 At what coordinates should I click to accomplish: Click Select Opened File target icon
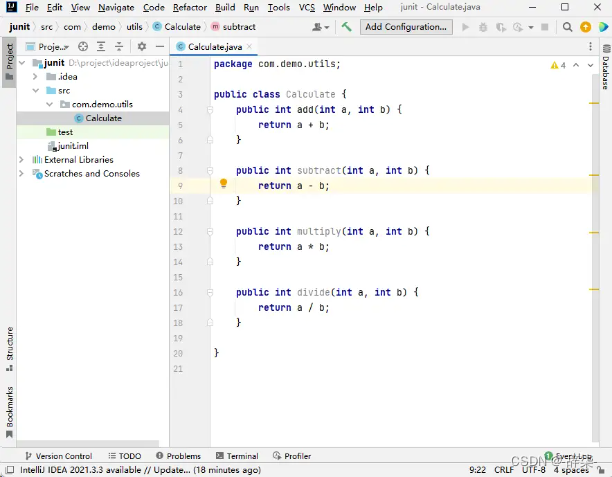[83, 47]
